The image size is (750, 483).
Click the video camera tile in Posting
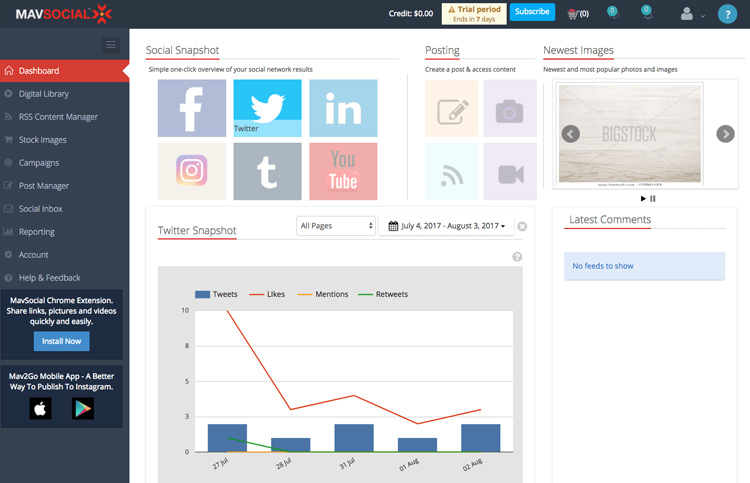[x=510, y=171]
